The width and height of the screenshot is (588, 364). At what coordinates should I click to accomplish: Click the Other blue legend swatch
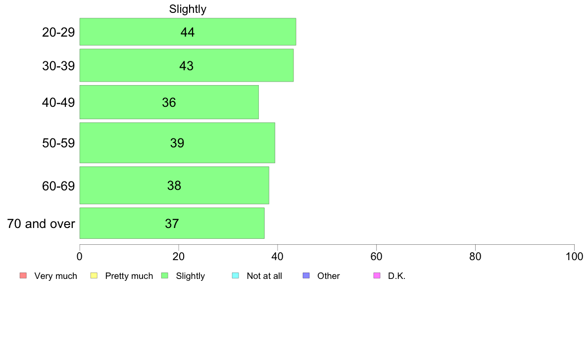pyautogui.click(x=306, y=275)
